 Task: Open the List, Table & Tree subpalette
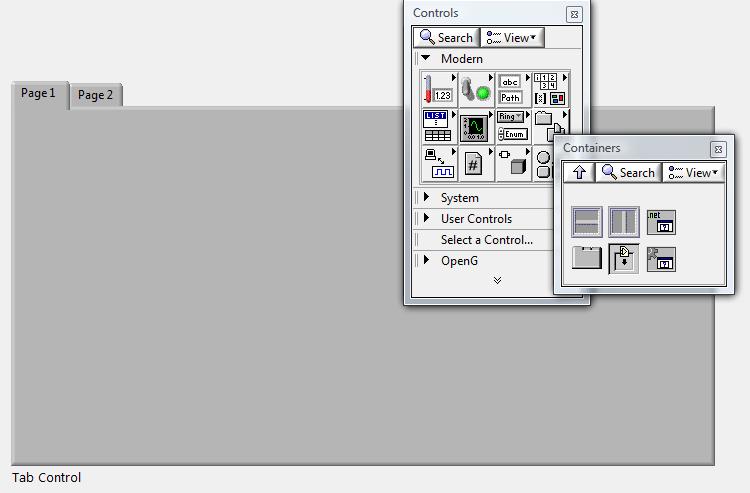437,127
